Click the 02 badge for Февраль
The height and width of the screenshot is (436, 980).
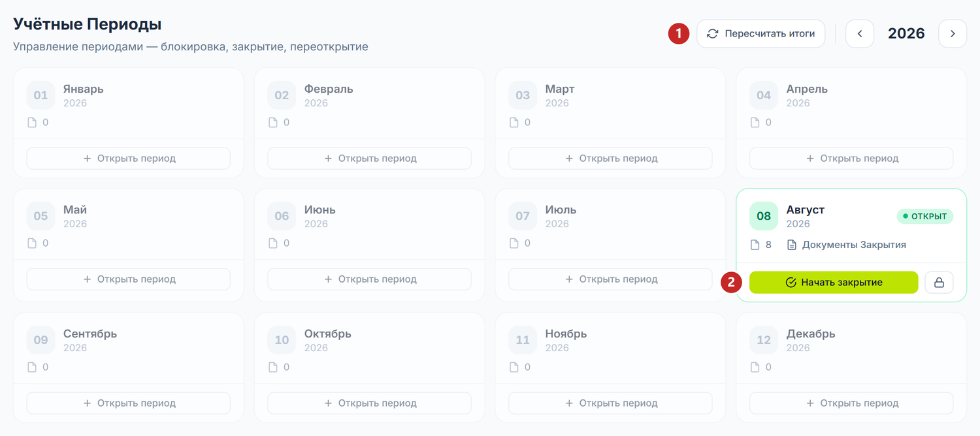[x=282, y=95]
